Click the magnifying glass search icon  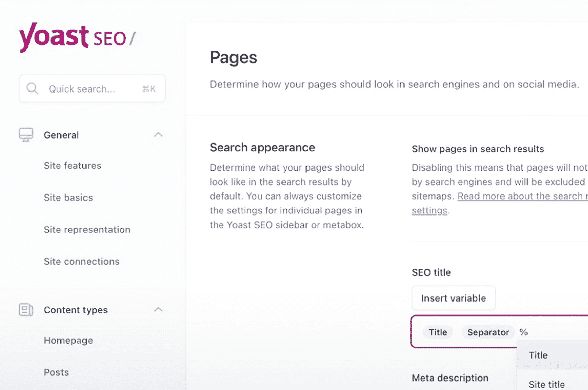(x=32, y=89)
